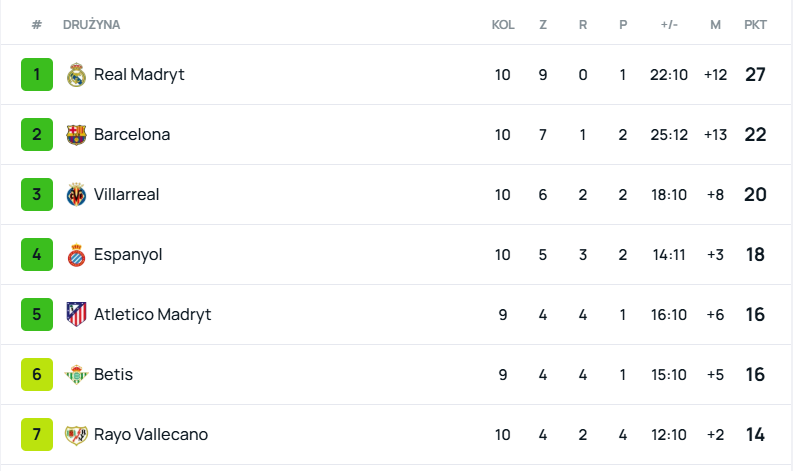The image size is (793, 471).
Task: Click the +/- goals column header
Action: (669, 25)
